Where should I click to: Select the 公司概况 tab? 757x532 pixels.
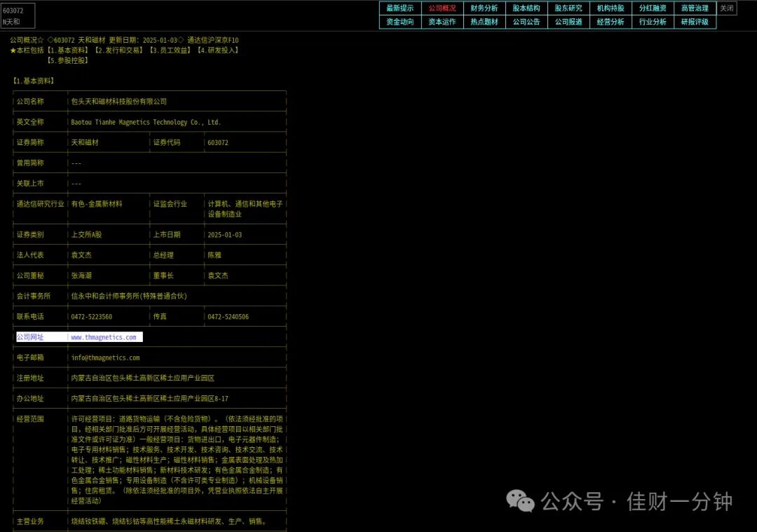442,8
